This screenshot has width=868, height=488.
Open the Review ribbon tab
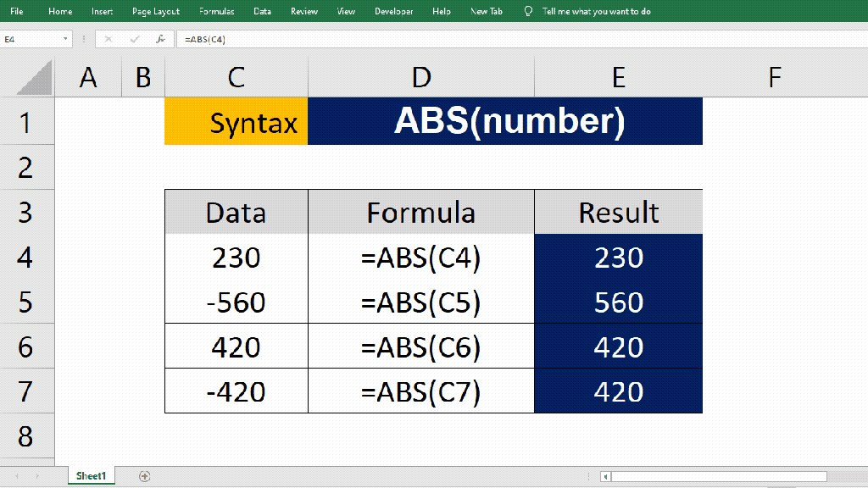(x=303, y=11)
